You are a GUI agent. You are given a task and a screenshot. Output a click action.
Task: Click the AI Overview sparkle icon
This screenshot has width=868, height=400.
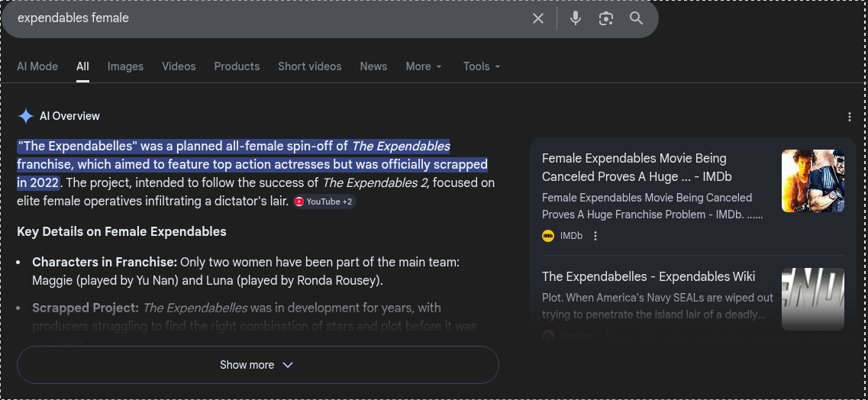[x=26, y=116]
